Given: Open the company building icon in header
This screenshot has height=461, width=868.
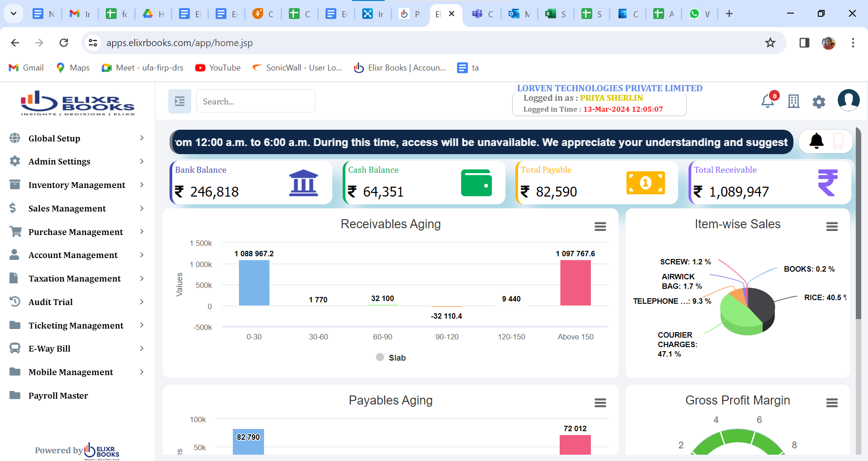Looking at the screenshot, I should (x=793, y=101).
